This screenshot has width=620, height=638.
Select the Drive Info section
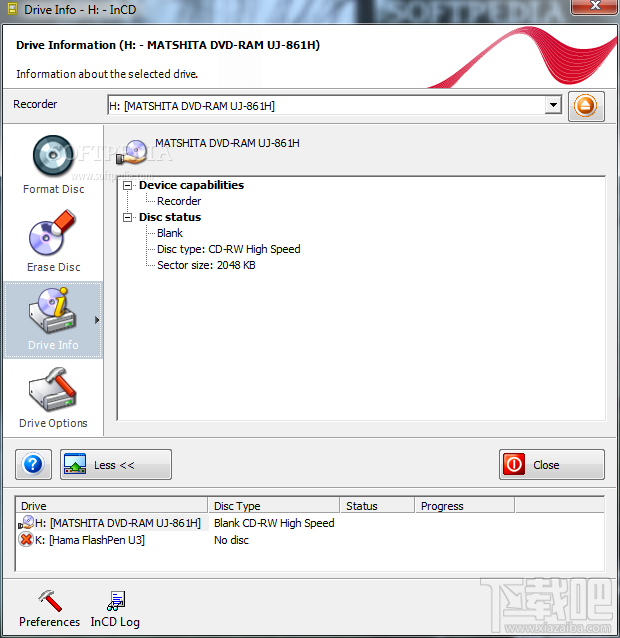[53, 320]
